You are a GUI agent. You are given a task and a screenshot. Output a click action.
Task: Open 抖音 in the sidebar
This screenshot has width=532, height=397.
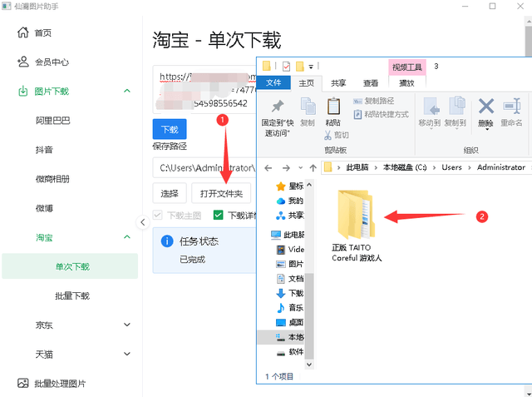point(44,150)
